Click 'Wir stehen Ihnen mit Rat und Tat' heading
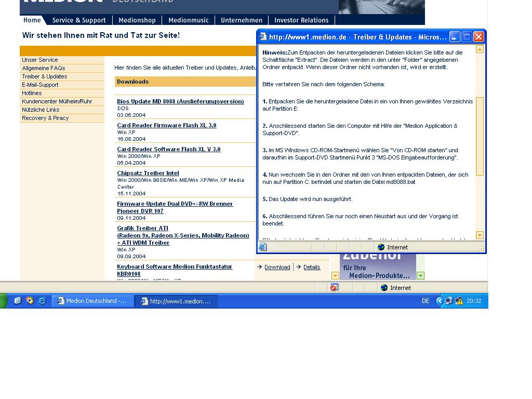The image size is (532, 399). tap(101, 35)
